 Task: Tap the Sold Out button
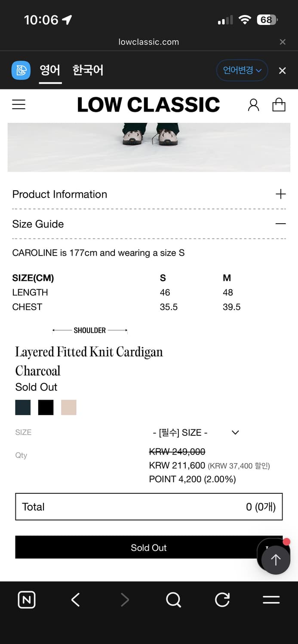tap(149, 547)
